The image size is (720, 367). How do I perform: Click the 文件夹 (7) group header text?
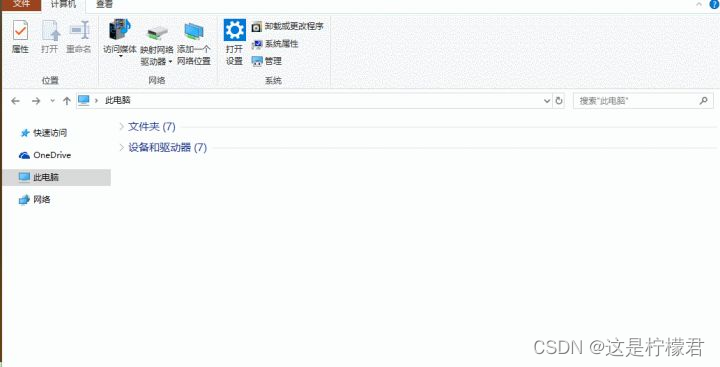[x=152, y=126]
